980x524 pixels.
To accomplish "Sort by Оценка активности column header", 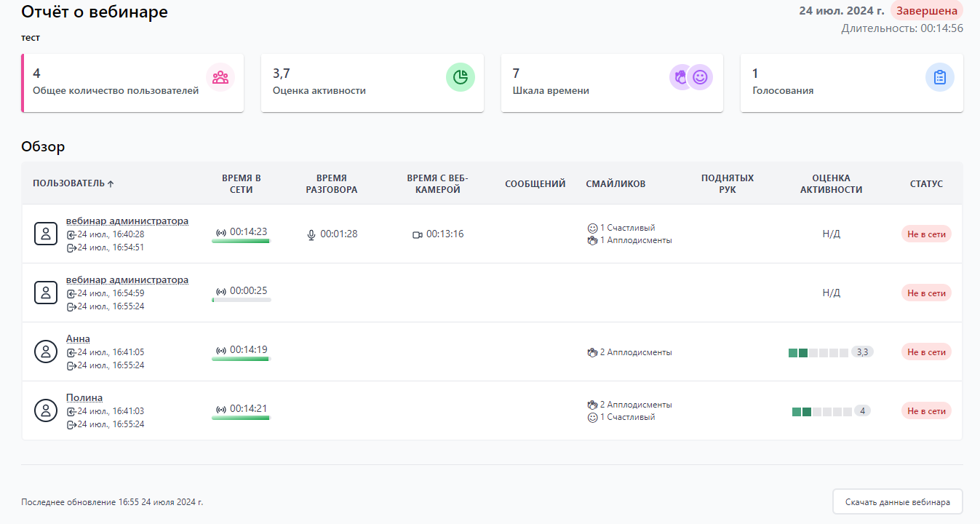I will pyautogui.click(x=831, y=183).
